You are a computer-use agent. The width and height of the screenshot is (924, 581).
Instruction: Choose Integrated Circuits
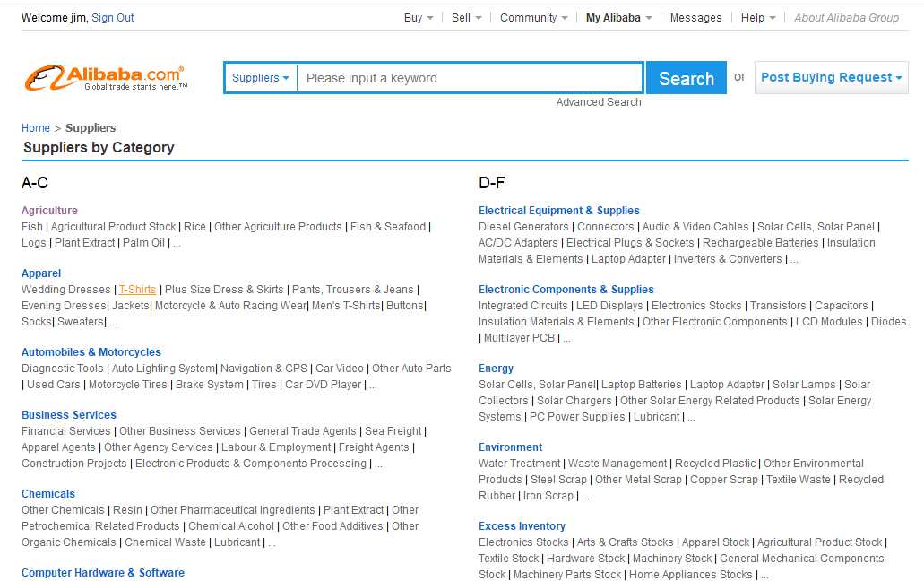click(522, 306)
